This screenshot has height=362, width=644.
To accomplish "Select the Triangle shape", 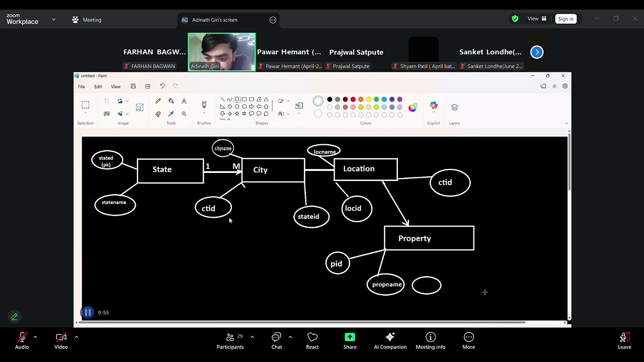I will [x=266, y=100].
